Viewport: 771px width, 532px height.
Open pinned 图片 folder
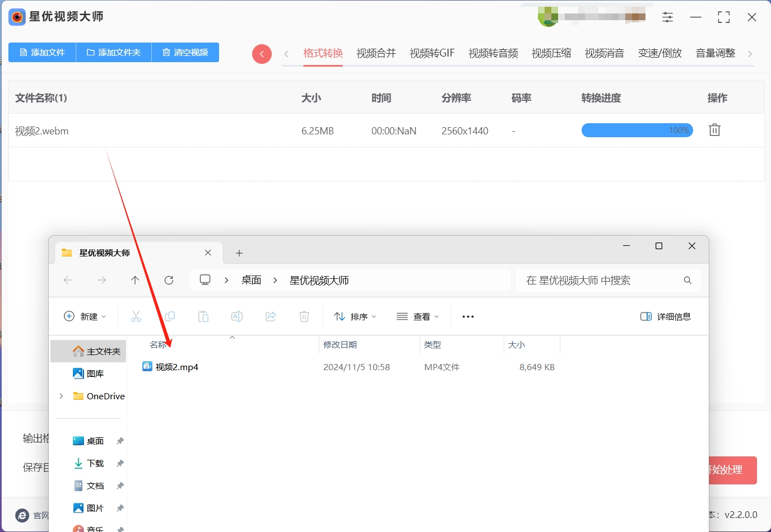(x=89, y=508)
